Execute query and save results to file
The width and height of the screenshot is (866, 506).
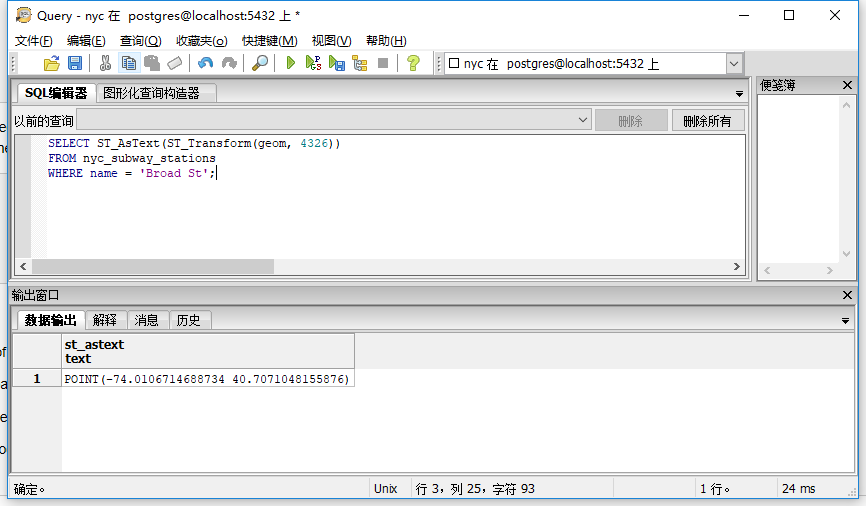click(336, 64)
